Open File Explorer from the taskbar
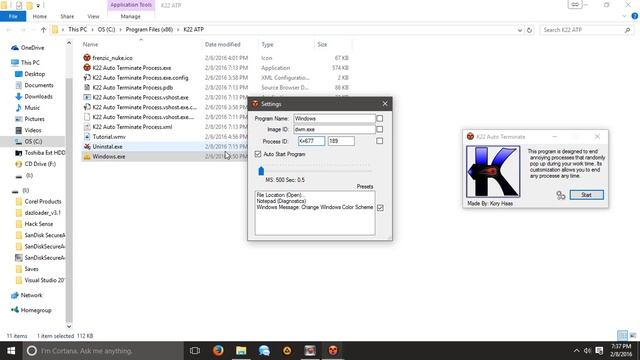Image resolution: width=640 pixels, height=360 pixels. tap(241, 351)
